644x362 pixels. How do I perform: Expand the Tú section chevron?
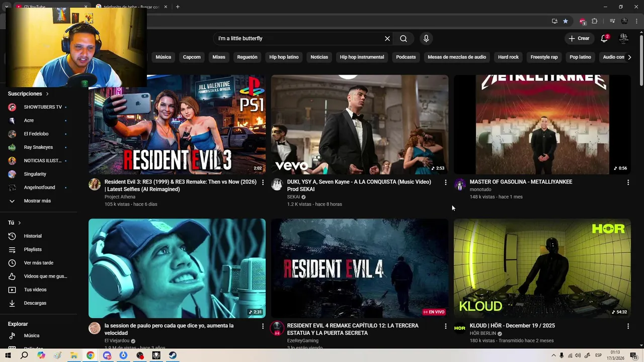(x=20, y=223)
